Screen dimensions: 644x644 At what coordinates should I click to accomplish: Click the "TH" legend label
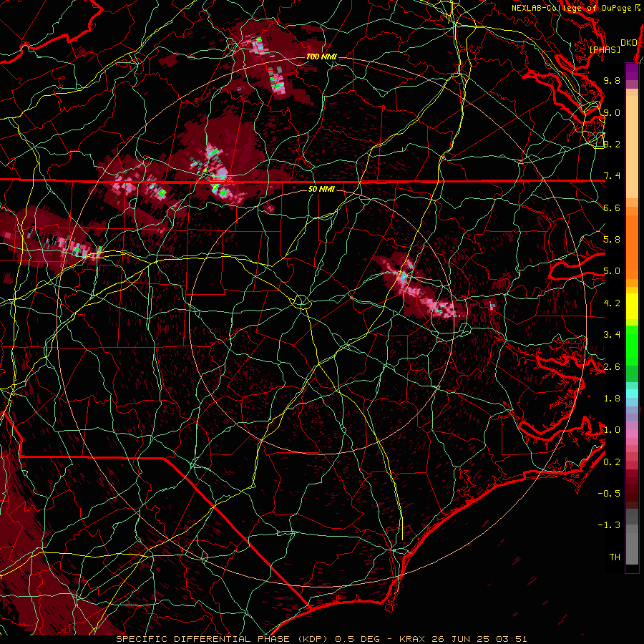[615, 557]
